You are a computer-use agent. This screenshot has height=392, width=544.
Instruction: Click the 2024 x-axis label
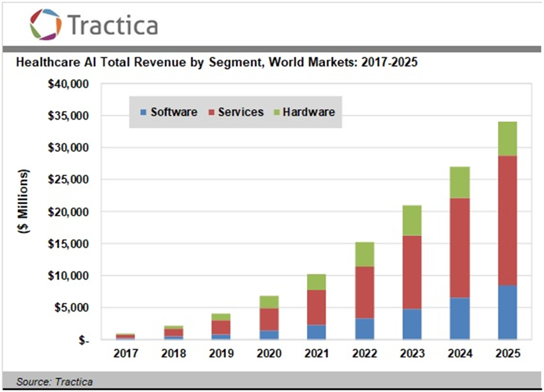click(x=460, y=353)
